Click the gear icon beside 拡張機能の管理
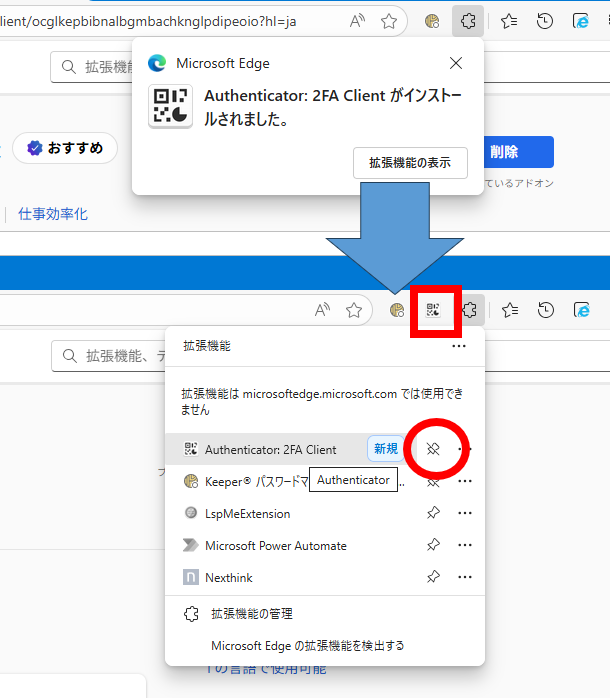 click(x=191, y=614)
